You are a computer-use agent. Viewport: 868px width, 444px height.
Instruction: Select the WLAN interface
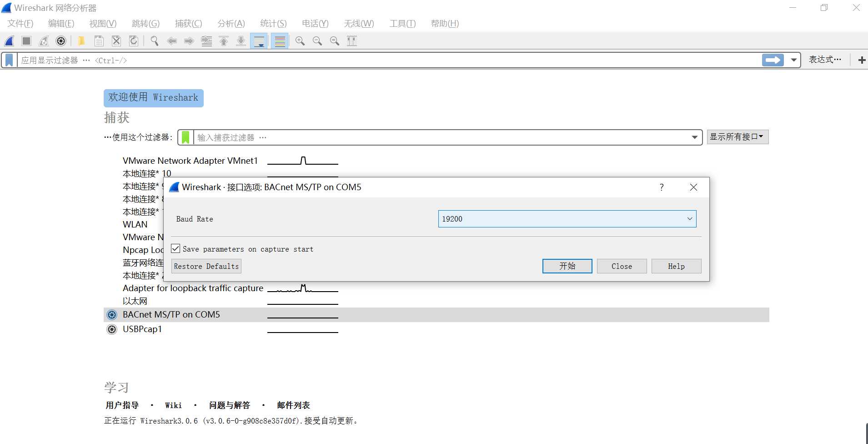point(135,224)
